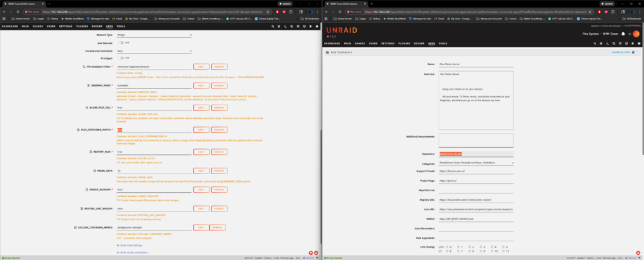Click Edit for ENABLE_BACKUPS
This screenshot has width=644, height=260.
tap(201, 190)
